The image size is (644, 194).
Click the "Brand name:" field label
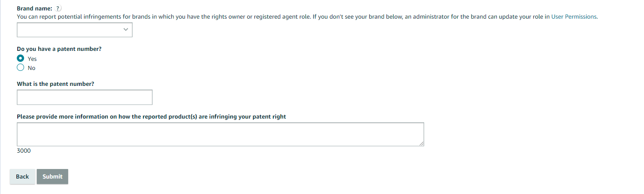(35, 9)
